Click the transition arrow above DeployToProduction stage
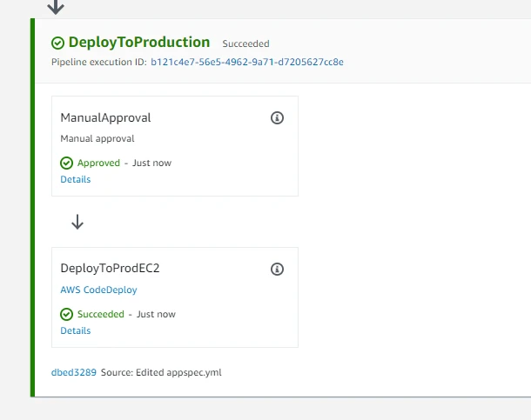Image resolution: width=531 pixels, height=420 pixels. [56, 8]
